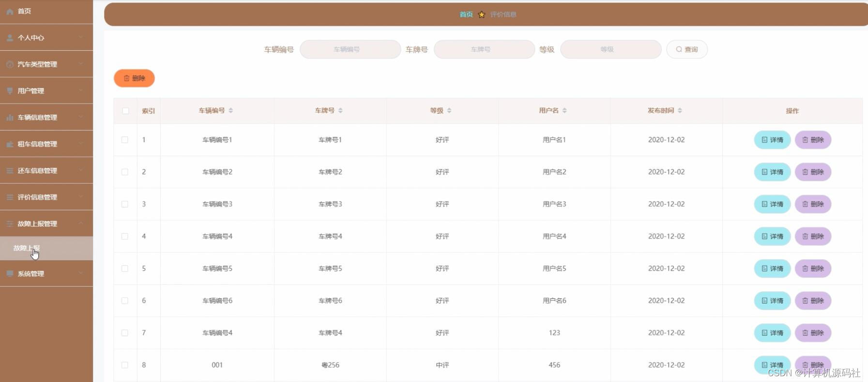Image resolution: width=868 pixels, height=382 pixels.
Task: Open the 用户管理 menu label
Action: [x=31, y=91]
